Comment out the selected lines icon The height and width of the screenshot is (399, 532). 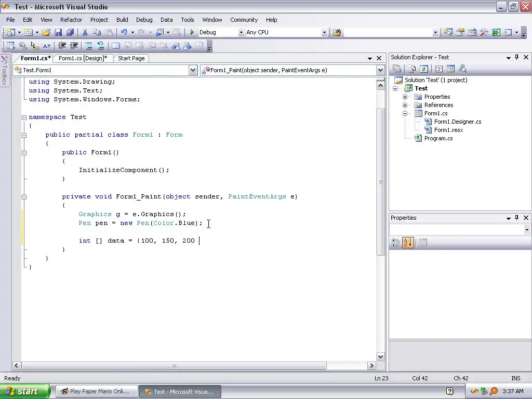click(x=88, y=46)
